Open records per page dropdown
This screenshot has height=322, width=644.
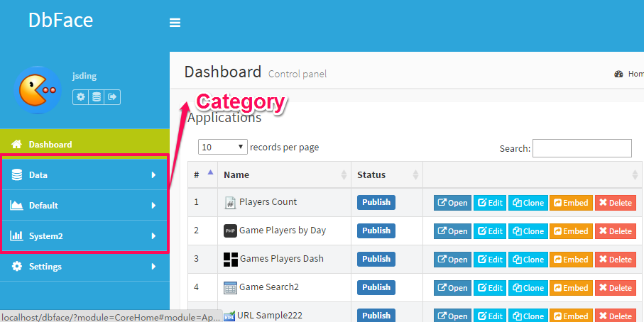coord(223,147)
